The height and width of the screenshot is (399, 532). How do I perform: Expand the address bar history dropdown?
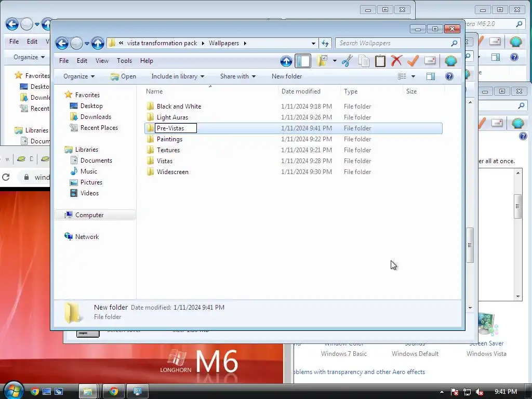313,43
